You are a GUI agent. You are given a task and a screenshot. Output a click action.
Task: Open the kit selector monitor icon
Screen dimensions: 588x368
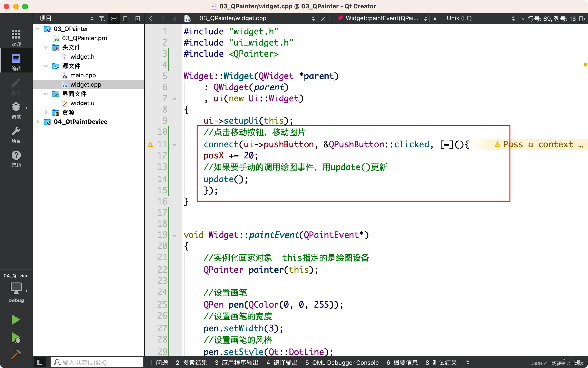tap(16, 288)
